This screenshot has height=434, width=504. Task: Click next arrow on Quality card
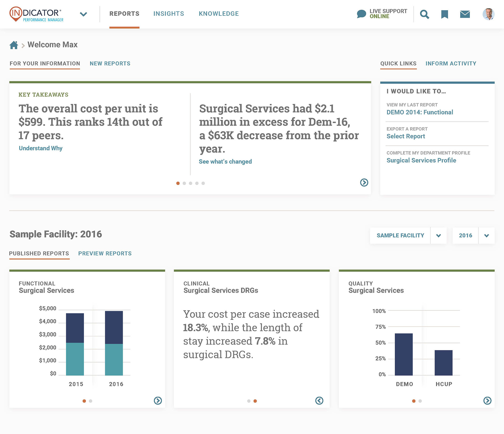[487, 401]
